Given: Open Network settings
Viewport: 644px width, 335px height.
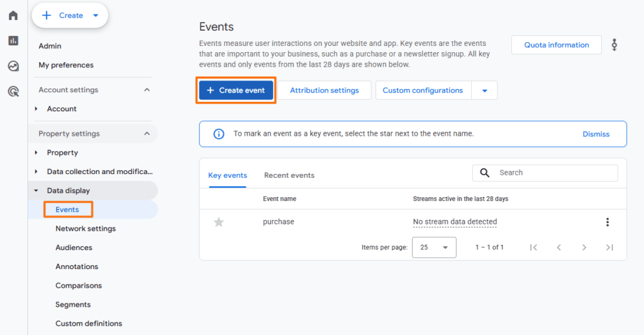Looking at the screenshot, I should [86, 229].
